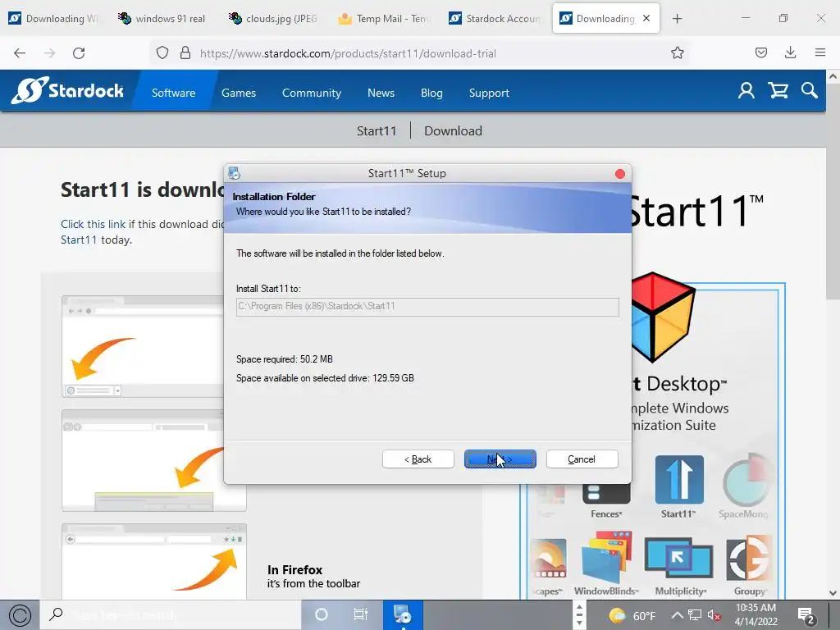Image resolution: width=840 pixels, height=630 pixels.
Task: Open the tracking protection shield icon
Action: click(162, 53)
